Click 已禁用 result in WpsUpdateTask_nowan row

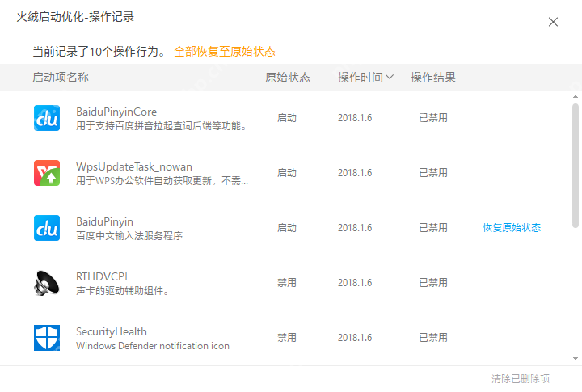pos(433,173)
